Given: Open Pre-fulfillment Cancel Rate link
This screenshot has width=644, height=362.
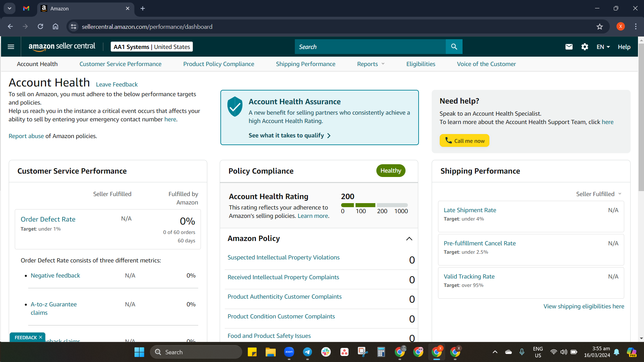Looking at the screenshot, I should [x=479, y=243].
